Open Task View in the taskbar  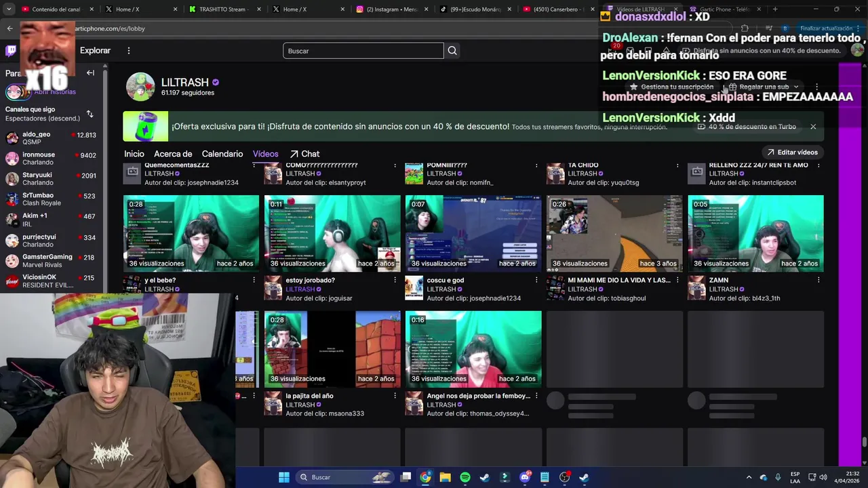click(406, 477)
